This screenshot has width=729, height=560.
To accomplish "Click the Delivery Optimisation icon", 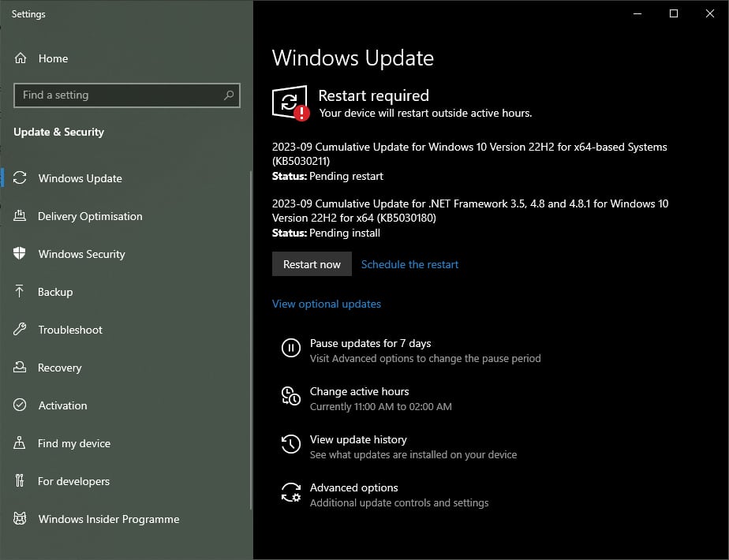I will pos(21,216).
